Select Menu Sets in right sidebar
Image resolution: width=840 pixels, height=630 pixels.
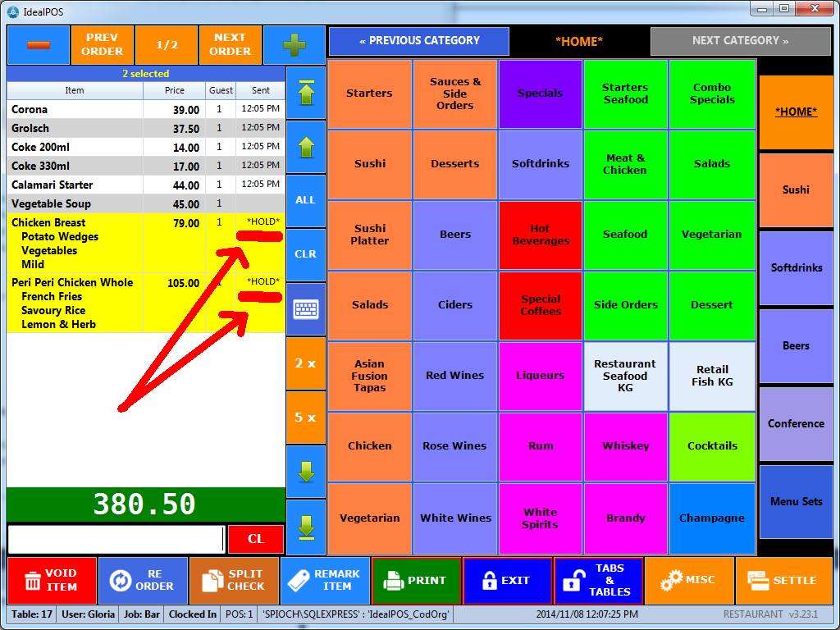[x=796, y=502]
